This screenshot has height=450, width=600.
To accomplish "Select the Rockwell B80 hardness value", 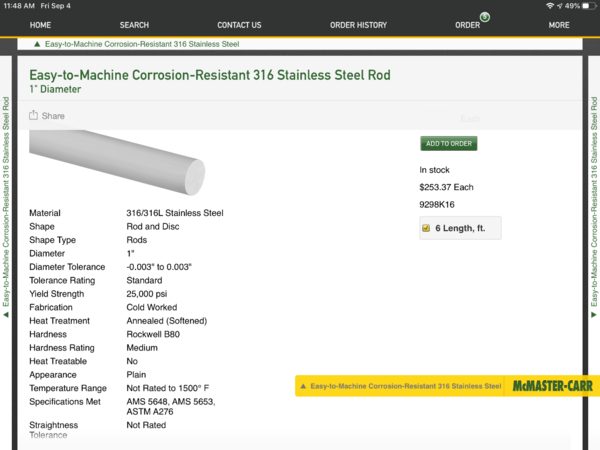I will coord(153,334).
